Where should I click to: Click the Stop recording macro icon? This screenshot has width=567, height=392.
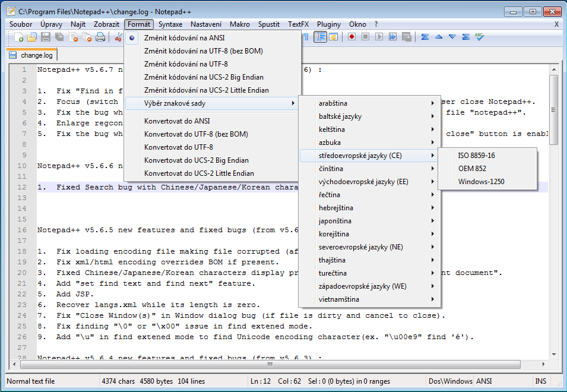365,37
